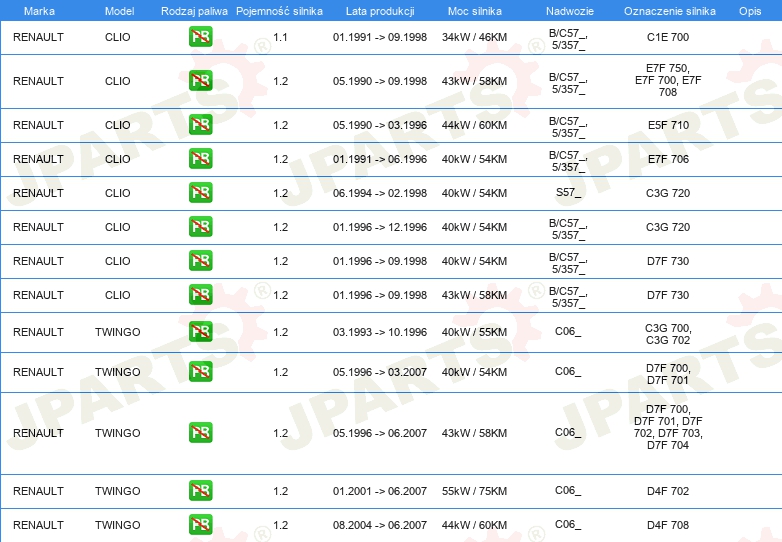Select engine capacity 1.1 cell
The height and width of the screenshot is (542, 782).
[280, 37]
